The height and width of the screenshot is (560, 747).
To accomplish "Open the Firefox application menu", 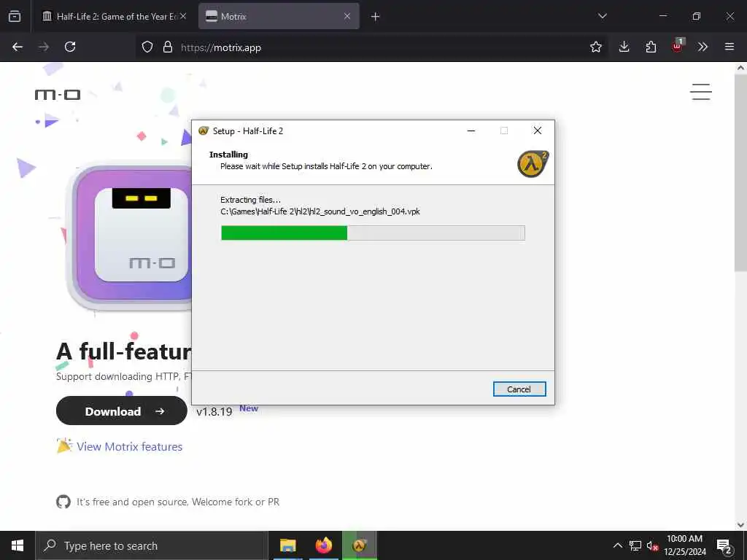I will point(729,47).
